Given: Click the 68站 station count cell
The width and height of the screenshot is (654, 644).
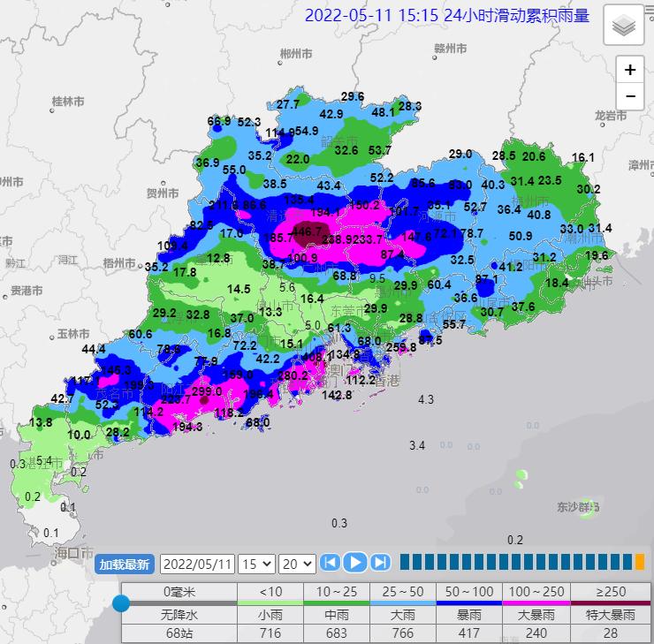Looking at the screenshot, I should [x=179, y=633].
